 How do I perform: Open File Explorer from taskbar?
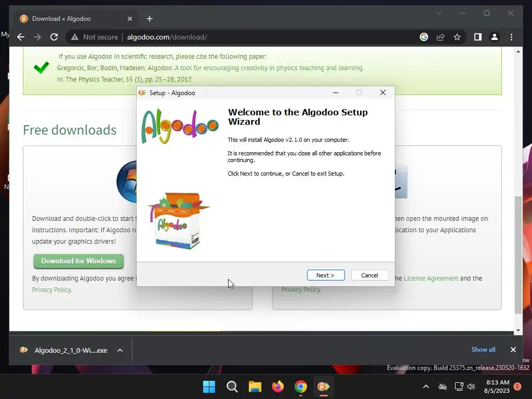(x=255, y=387)
